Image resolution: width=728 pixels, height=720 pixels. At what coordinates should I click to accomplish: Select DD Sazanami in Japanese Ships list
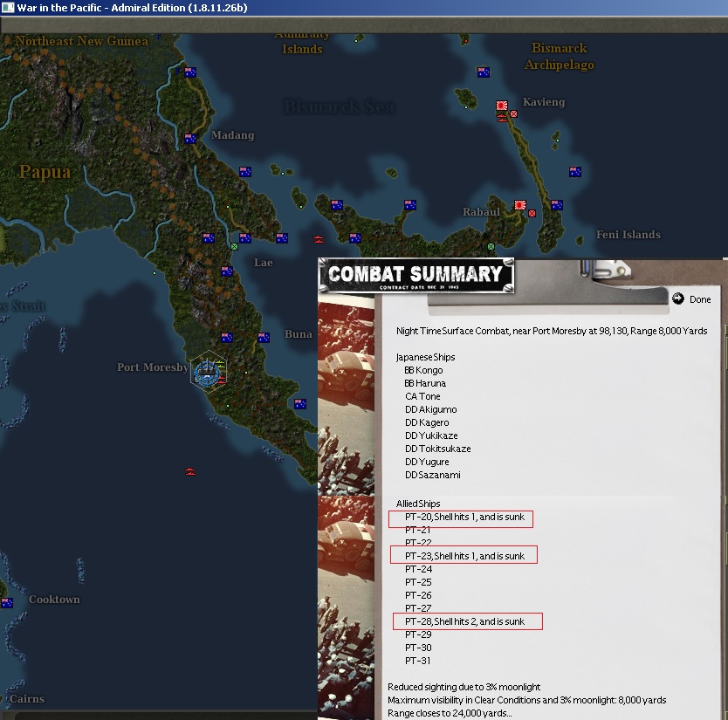(x=433, y=475)
